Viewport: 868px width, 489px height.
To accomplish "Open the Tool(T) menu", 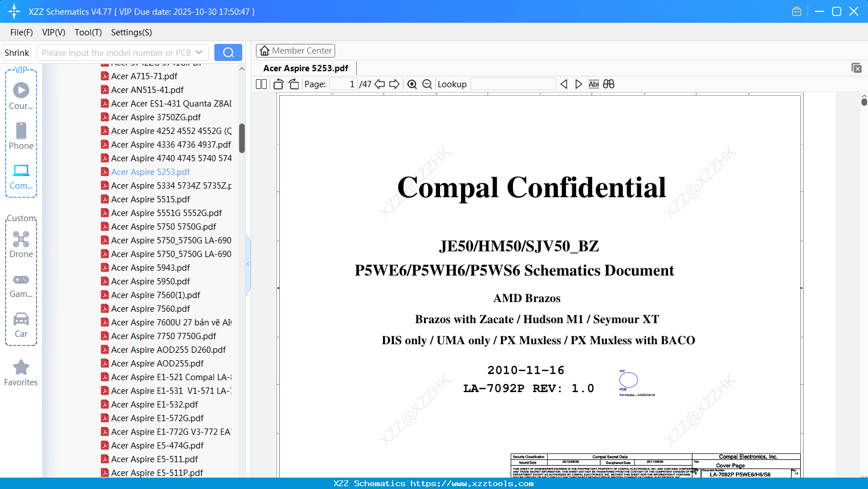I will [88, 32].
